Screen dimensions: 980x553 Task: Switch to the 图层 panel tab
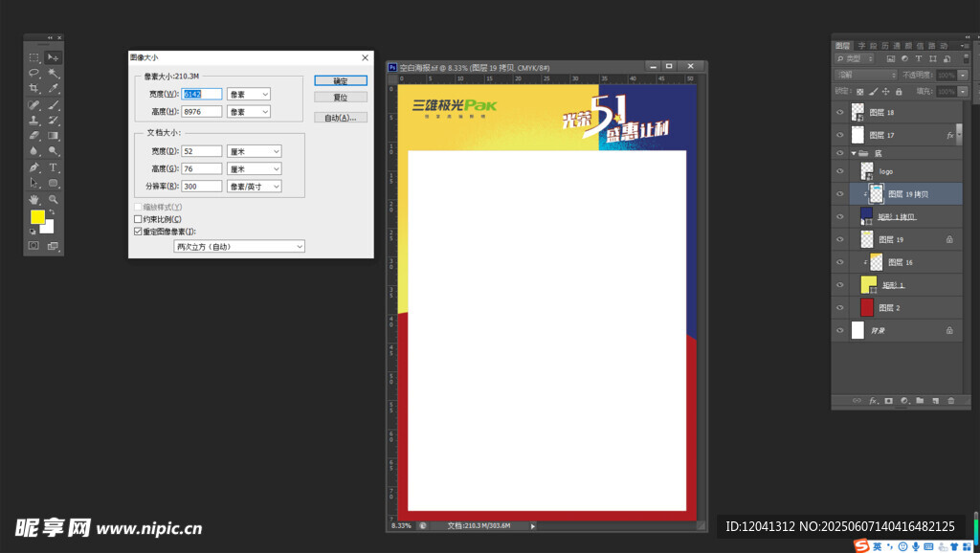843,45
